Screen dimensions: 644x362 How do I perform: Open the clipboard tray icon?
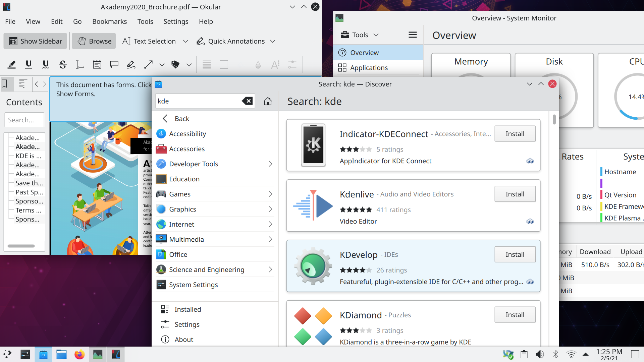coord(524,354)
